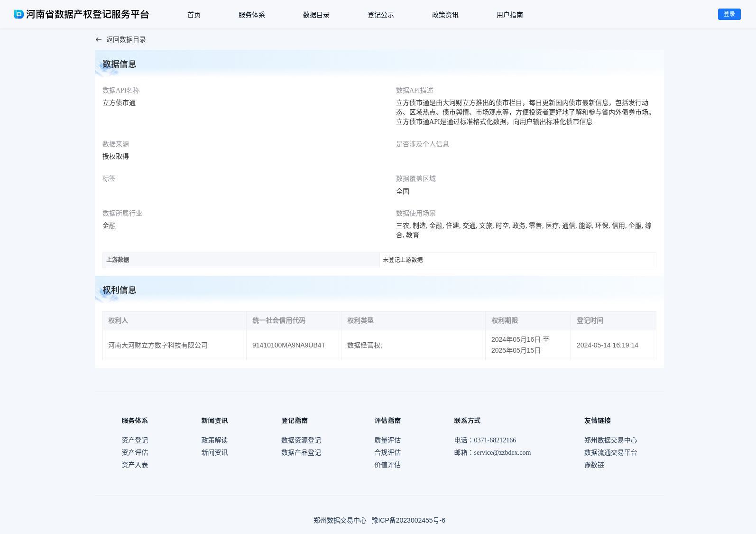Click 数据API描述 field label
Screen dimensions: 756x534
coord(415,90)
